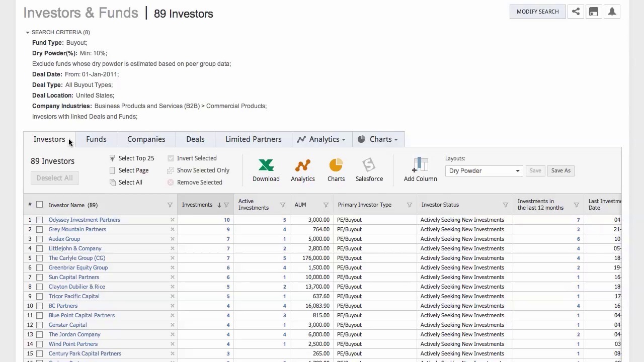644x362 pixels.
Task: Remove The Carlyle Group row
Action: click(x=173, y=258)
